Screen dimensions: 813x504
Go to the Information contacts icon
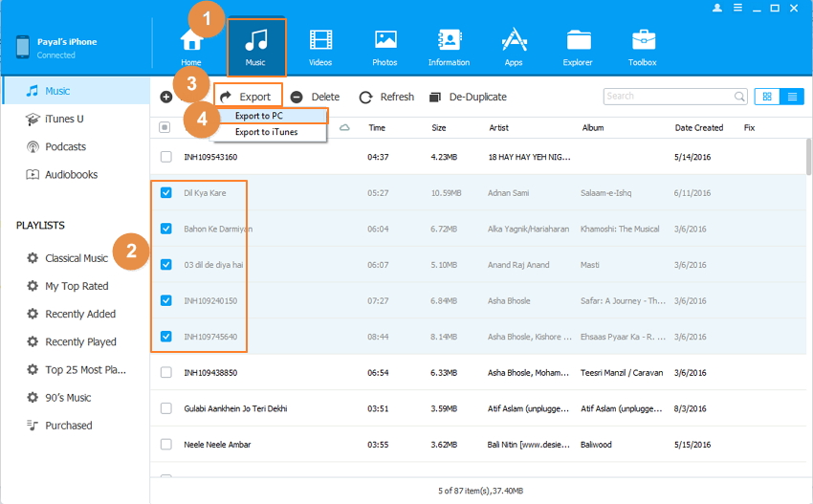pos(449,41)
